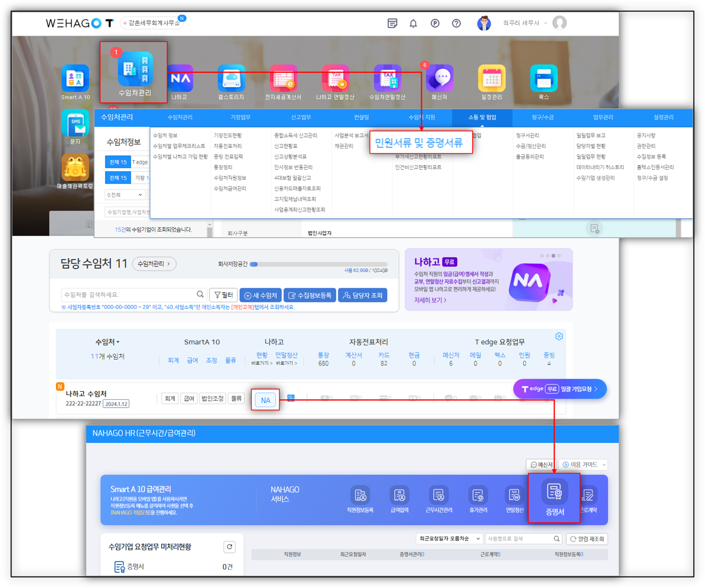Launch the 수임처관리 app icon

point(135,69)
